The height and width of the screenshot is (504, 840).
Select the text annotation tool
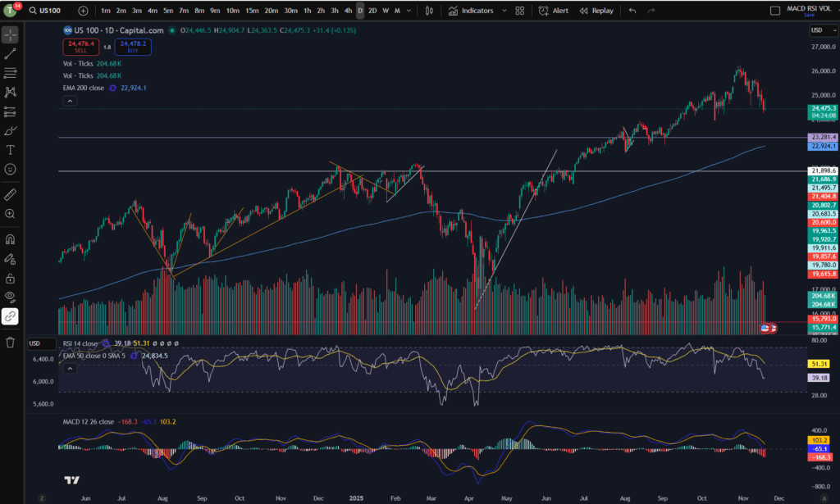tap(10, 150)
